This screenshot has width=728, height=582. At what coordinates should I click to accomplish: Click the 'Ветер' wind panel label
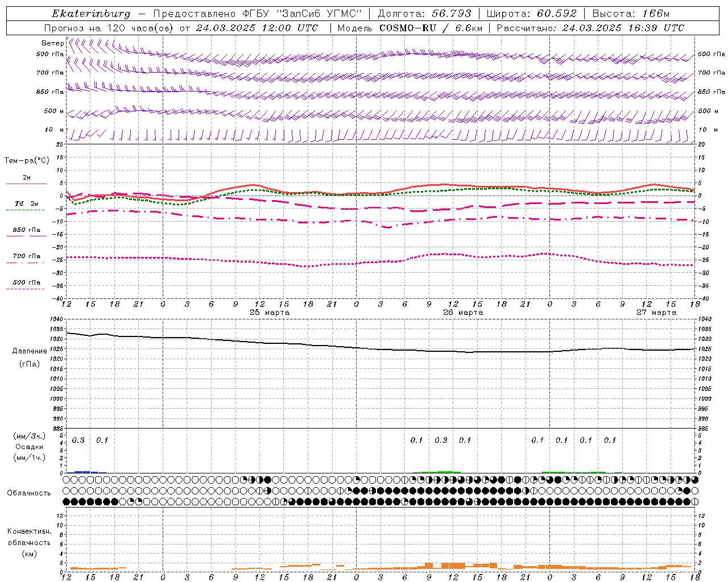pos(52,43)
